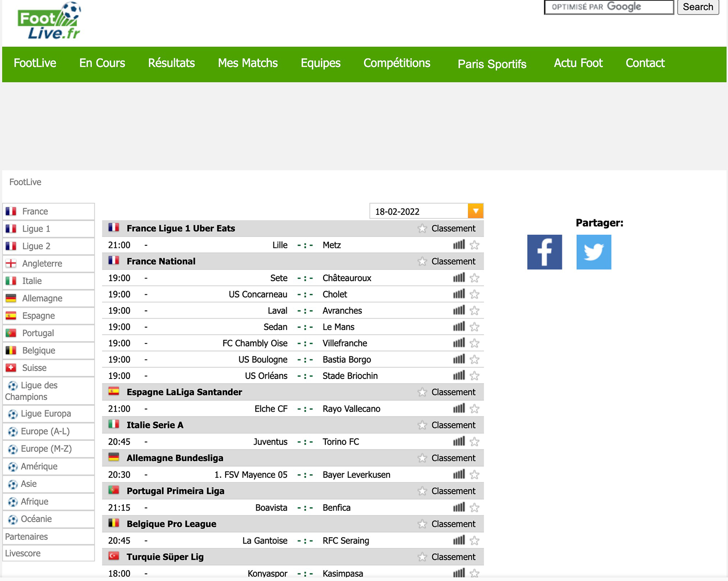Open Actu Foot news tab
Image resolution: width=728 pixels, height=581 pixels.
coord(578,63)
